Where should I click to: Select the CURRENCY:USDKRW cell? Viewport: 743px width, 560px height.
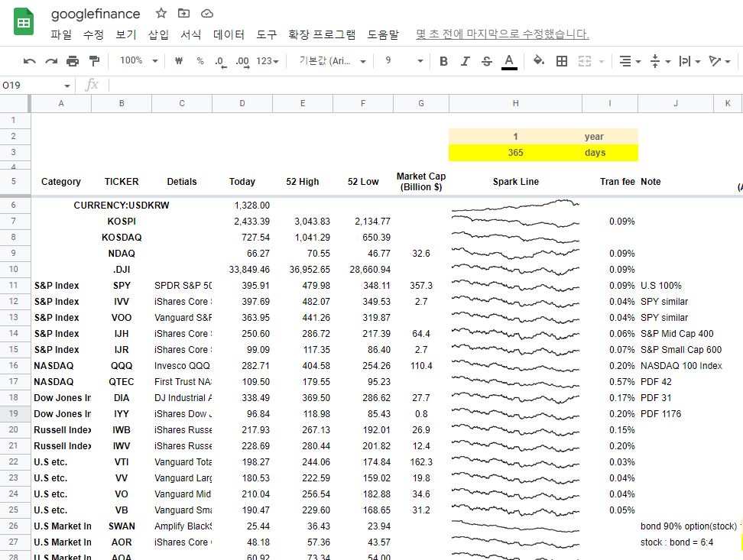click(122, 206)
